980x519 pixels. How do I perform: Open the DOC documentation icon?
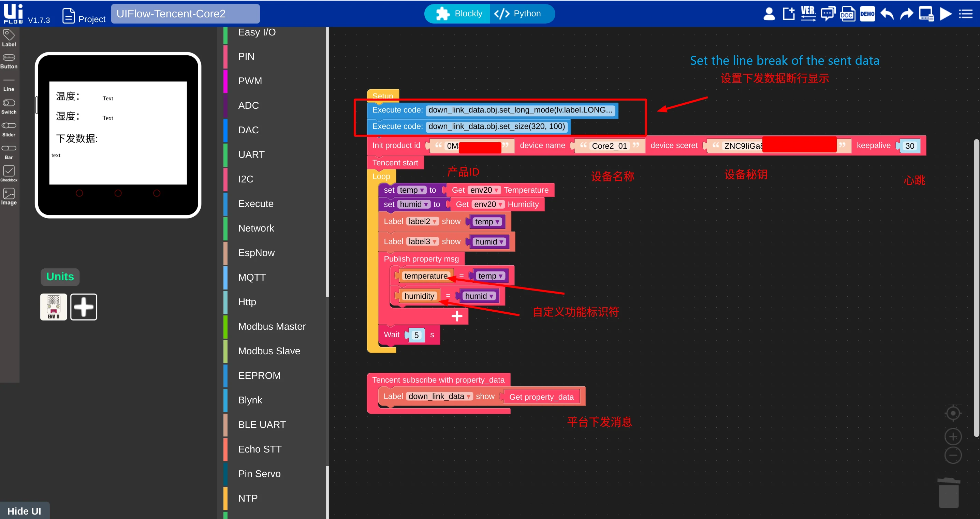click(847, 14)
